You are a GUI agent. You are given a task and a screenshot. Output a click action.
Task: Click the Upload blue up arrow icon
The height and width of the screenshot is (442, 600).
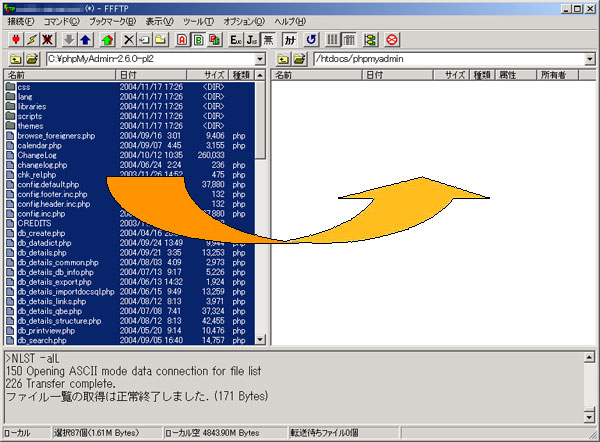click(85, 39)
